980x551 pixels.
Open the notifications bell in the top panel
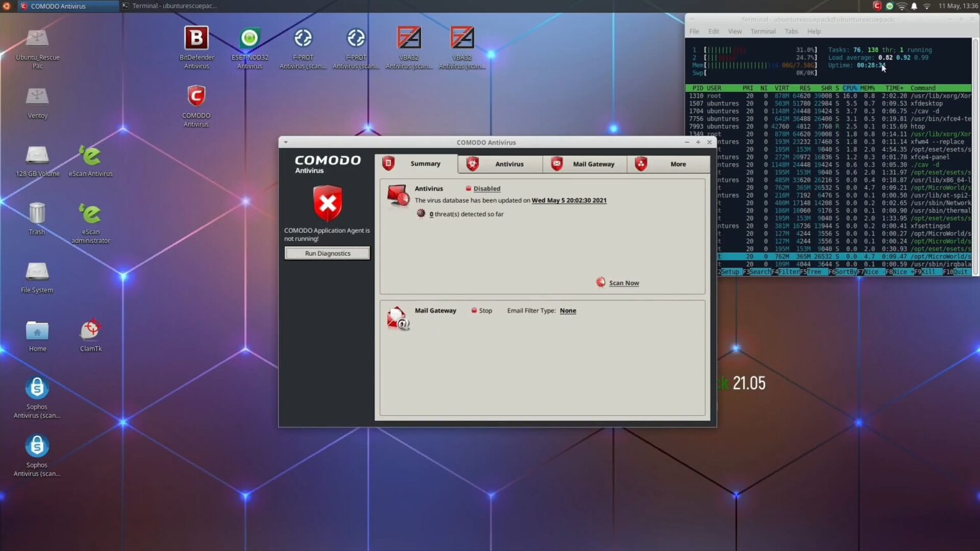914,6
